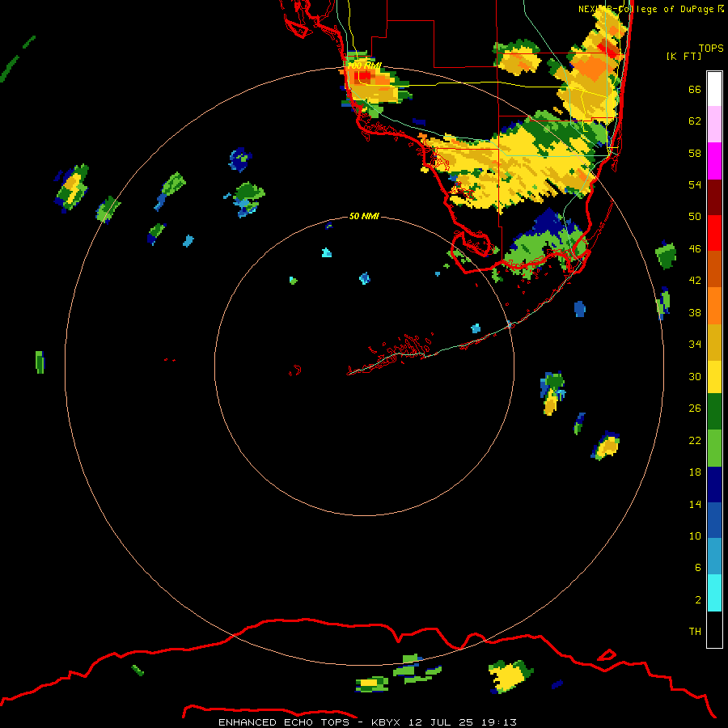This screenshot has height=728, width=728.
Task: Click the 100 NMI range ring label
Action: [x=365, y=66]
